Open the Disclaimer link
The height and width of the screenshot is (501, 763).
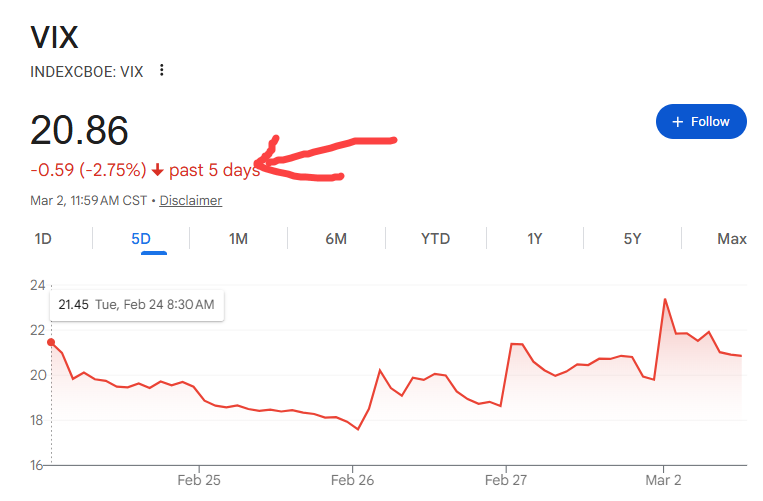click(x=190, y=201)
